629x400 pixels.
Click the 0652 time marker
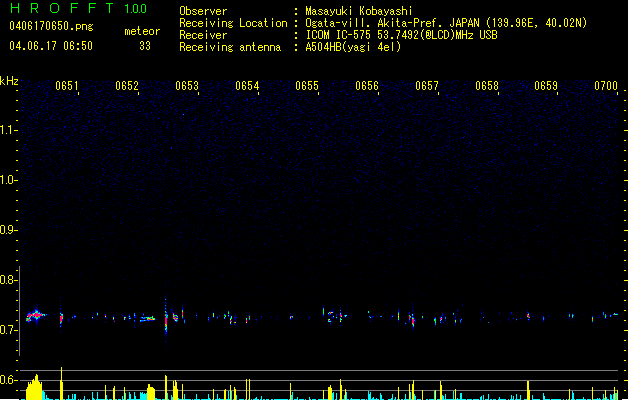(x=127, y=86)
